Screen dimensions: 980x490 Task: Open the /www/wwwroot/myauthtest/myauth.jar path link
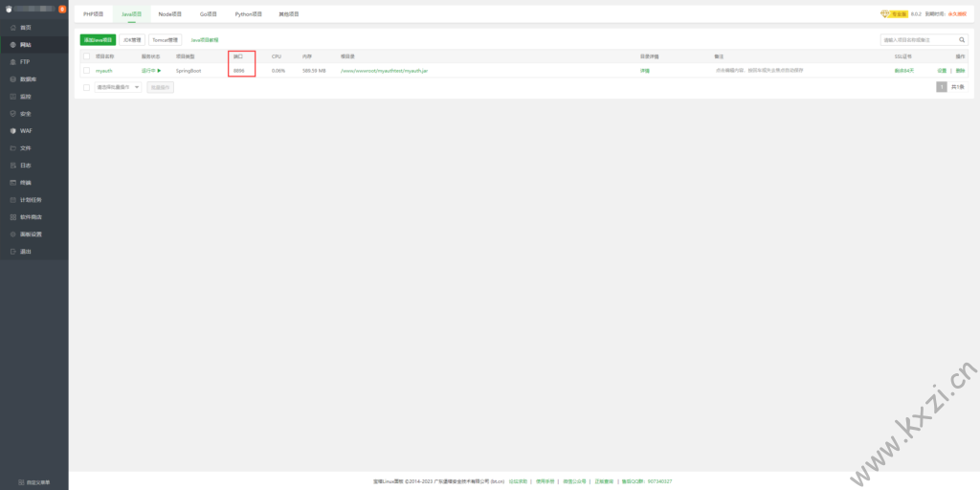[x=385, y=71]
